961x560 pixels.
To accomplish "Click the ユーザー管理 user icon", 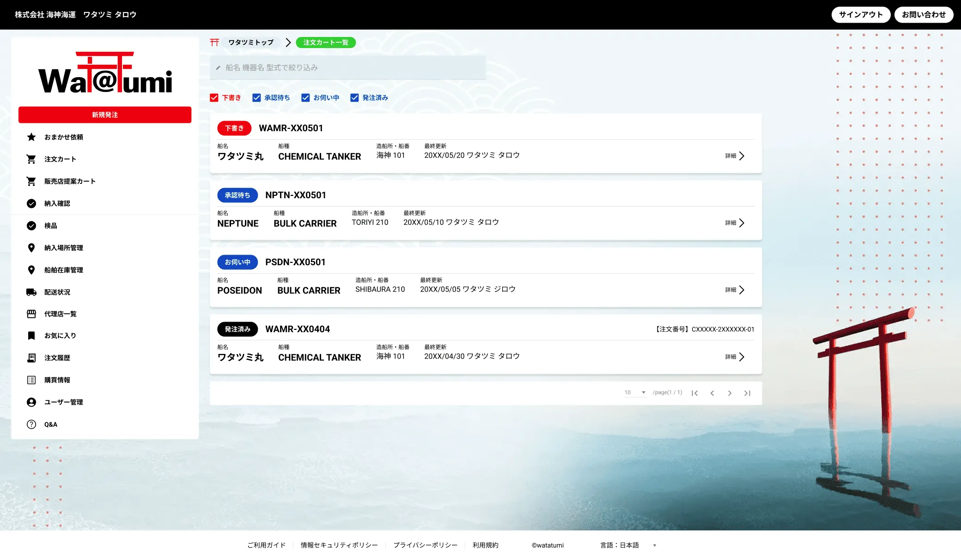I will click(x=31, y=402).
